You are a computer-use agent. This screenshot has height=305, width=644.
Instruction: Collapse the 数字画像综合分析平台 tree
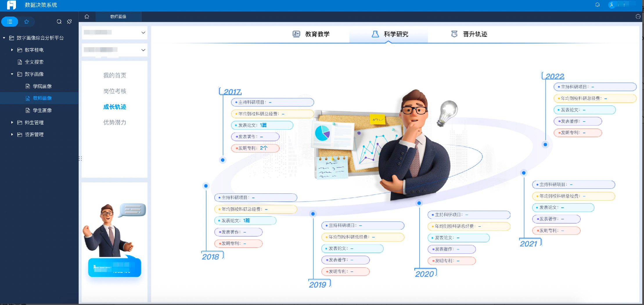(4, 38)
